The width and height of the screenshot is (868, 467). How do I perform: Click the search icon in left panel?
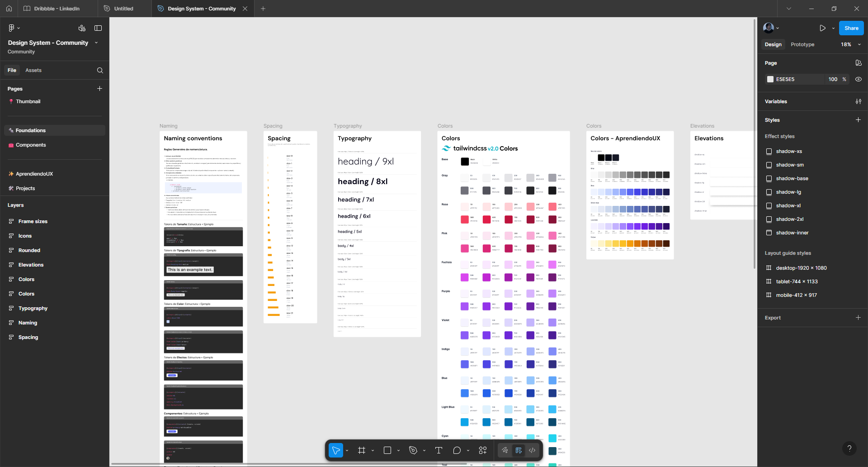(100, 71)
